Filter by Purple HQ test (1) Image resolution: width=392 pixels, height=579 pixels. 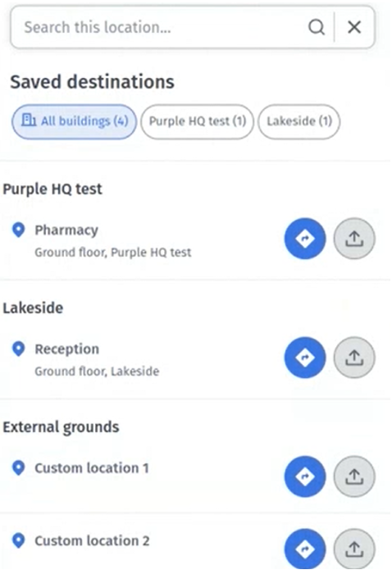click(198, 121)
